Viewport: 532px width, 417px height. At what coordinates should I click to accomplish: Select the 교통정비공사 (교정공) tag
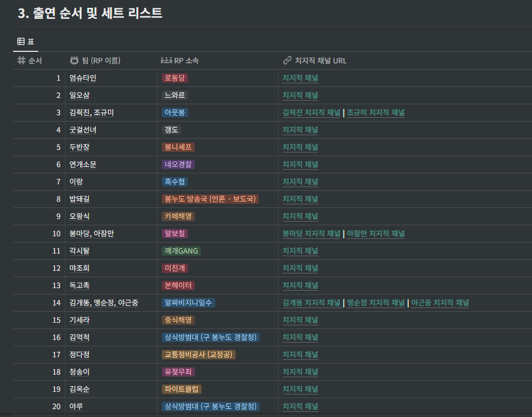coord(198,355)
